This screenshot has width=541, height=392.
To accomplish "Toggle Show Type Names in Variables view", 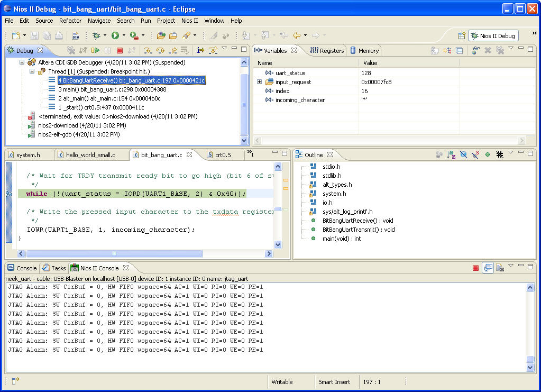I will (434, 51).
